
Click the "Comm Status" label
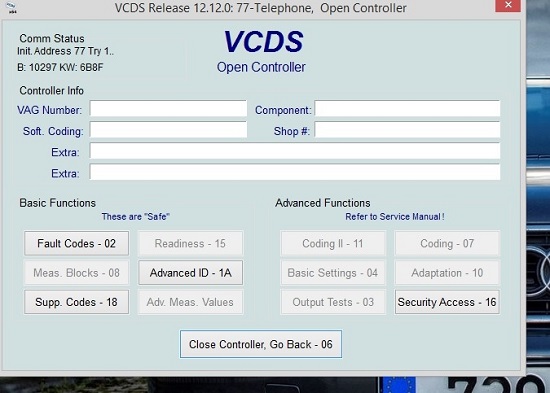coord(52,38)
